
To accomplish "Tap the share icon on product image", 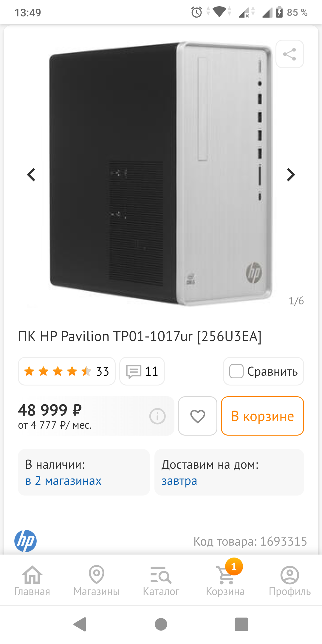I will coord(290,54).
